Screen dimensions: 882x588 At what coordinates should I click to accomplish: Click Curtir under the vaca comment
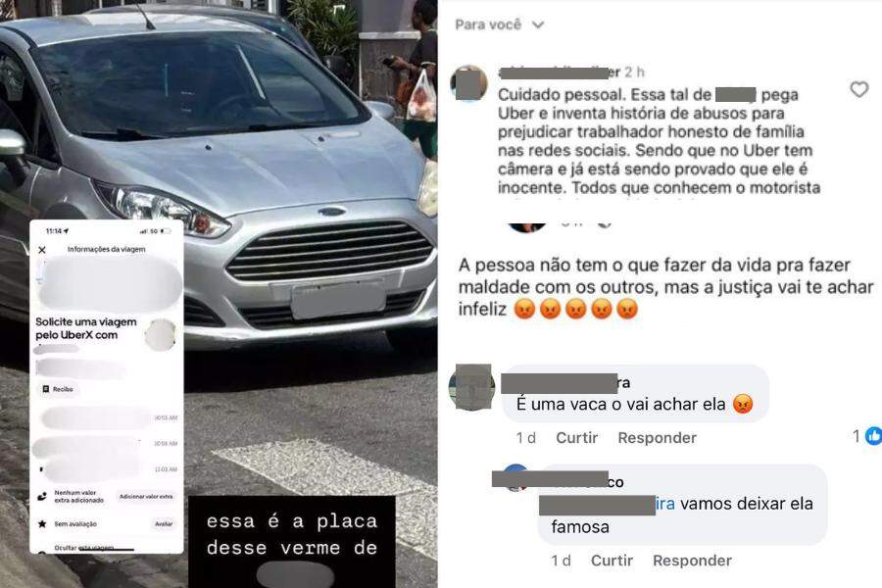(x=576, y=438)
